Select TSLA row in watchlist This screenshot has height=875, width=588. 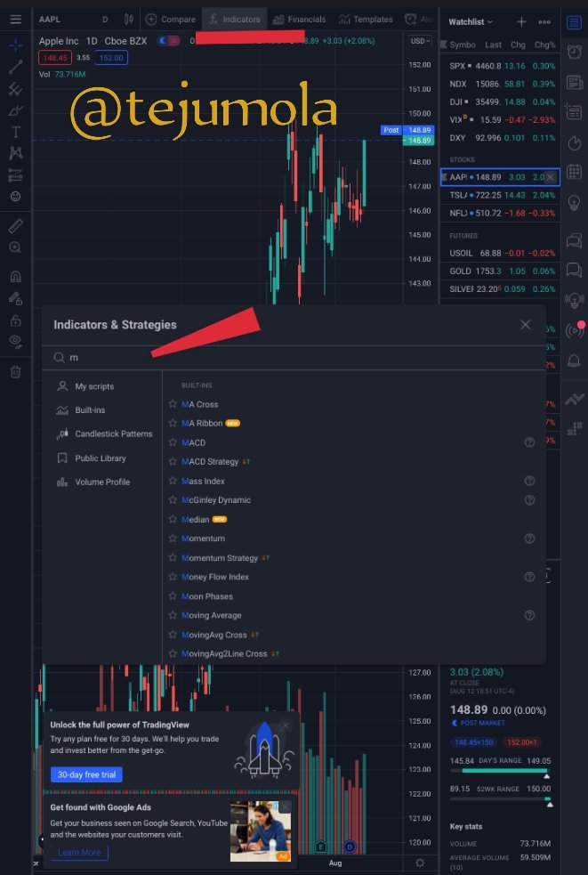[x=501, y=195]
